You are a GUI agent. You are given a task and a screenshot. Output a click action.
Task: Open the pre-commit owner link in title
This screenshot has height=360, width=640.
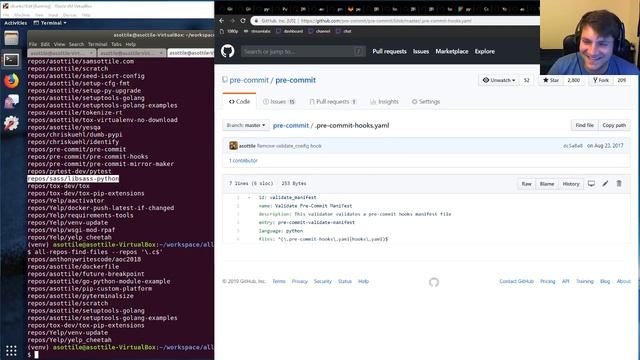pyautogui.click(x=249, y=80)
